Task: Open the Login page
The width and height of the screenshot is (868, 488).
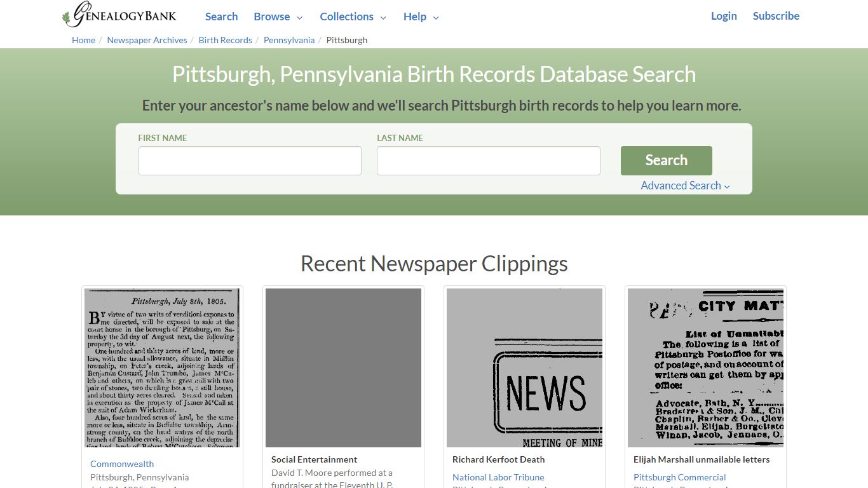Action: tap(724, 16)
